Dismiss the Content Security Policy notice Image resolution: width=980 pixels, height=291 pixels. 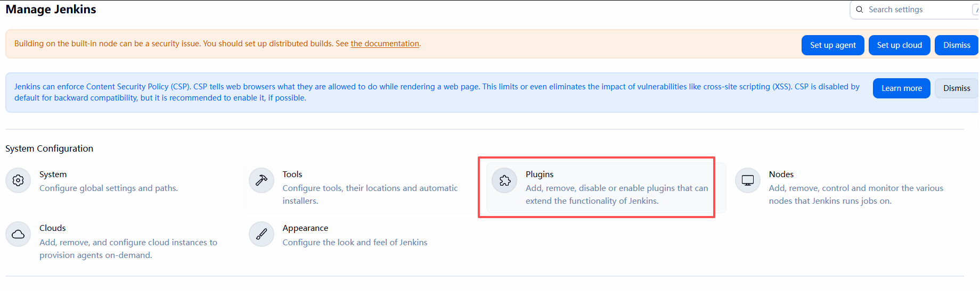[x=957, y=88]
